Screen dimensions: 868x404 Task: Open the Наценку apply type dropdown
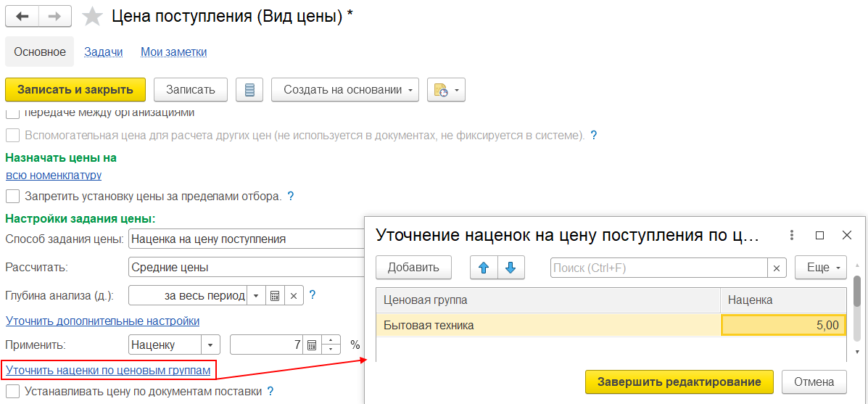(210, 345)
